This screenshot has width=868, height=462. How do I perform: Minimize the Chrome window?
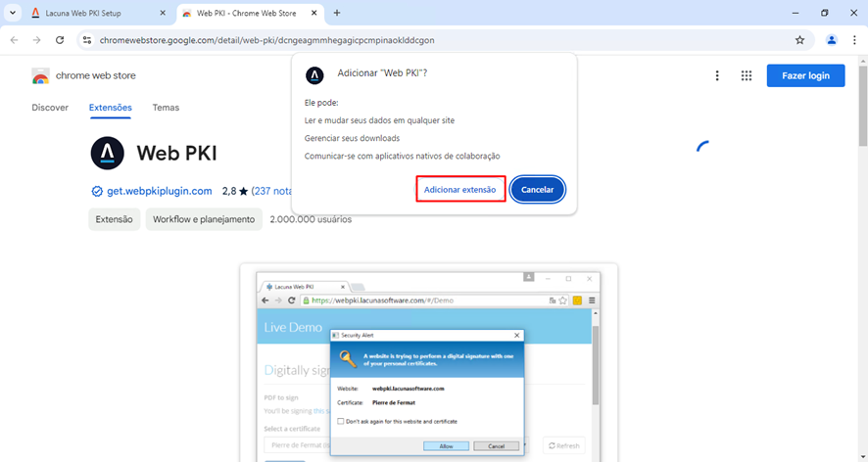tap(796, 13)
